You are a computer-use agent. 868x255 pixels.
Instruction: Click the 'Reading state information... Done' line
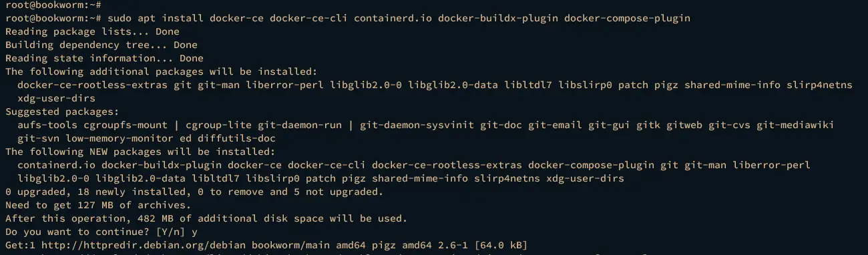coord(104,58)
